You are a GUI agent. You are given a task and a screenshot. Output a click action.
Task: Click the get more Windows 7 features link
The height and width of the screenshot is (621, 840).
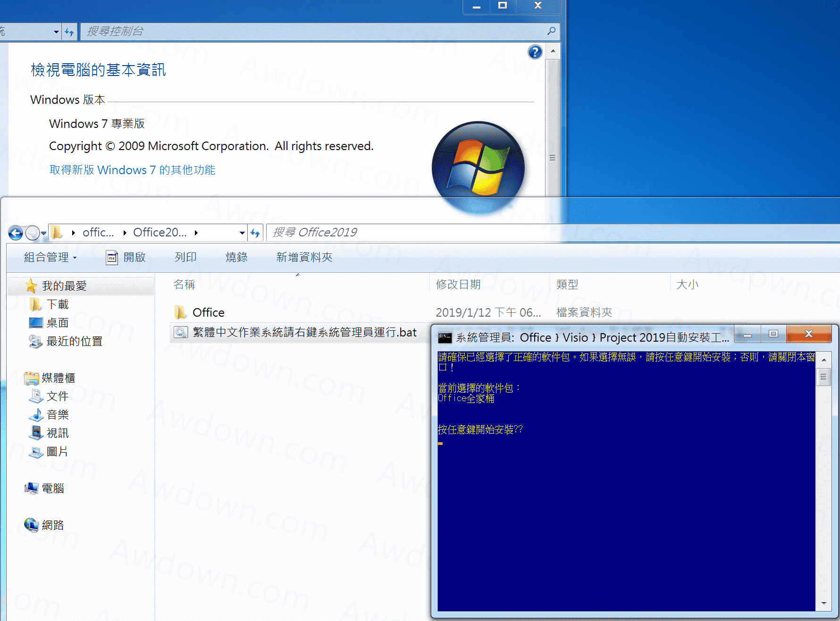(x=132, y=170)
